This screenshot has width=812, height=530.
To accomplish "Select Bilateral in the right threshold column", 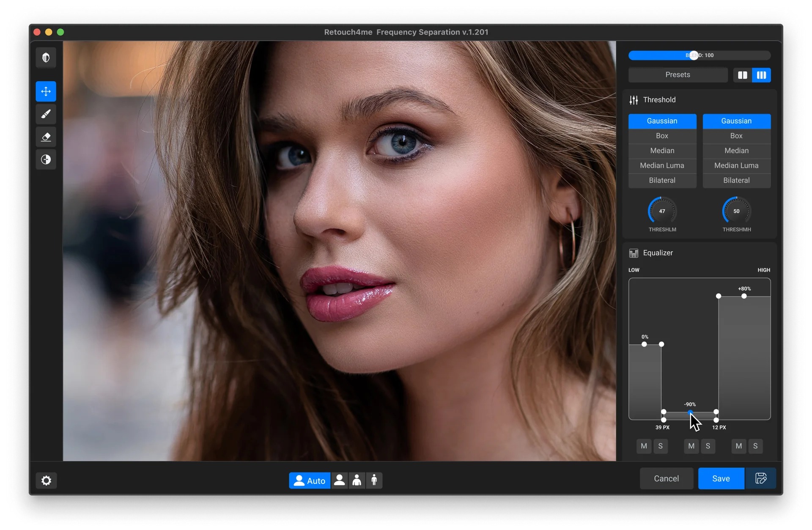I will click(736, 180).
